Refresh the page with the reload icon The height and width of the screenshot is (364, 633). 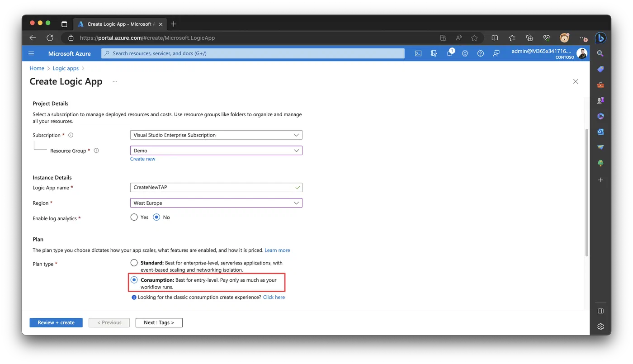coord(50,38)
